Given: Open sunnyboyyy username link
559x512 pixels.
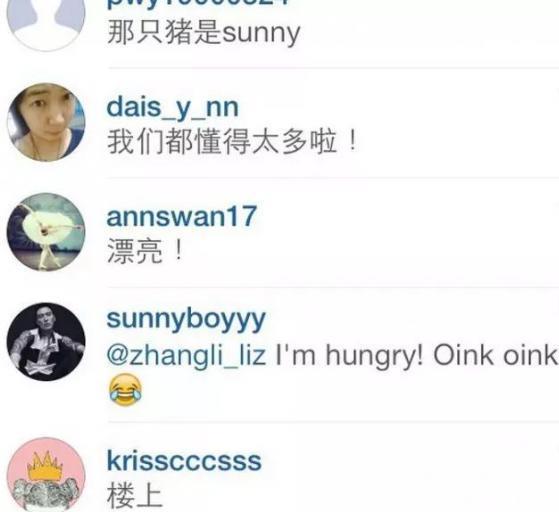Looking at the screenshot, I should point(186,319).
